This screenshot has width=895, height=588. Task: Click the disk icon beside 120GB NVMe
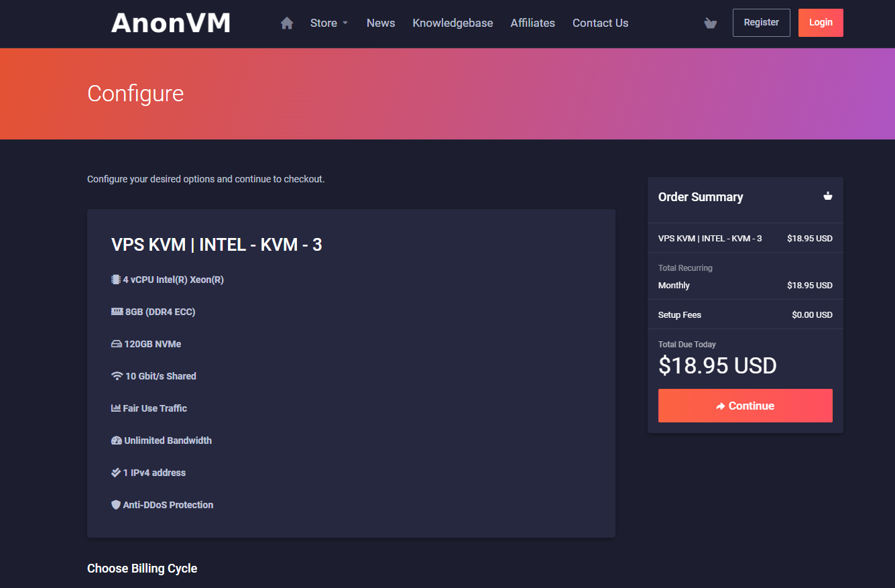[x=115, y=343]
